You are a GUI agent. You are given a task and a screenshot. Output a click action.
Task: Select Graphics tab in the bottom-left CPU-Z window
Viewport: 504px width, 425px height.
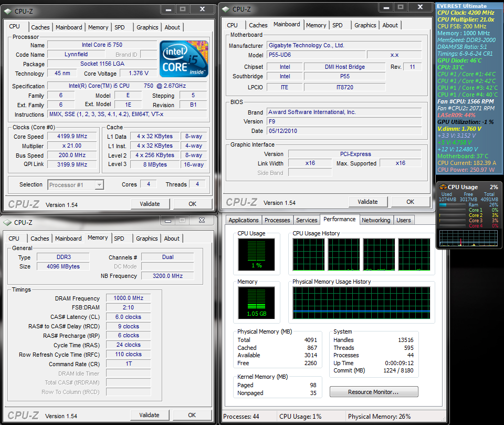147,239
